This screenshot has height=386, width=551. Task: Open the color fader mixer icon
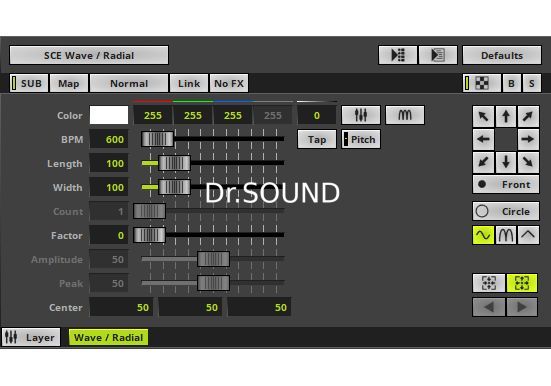pyautogui.click(x=361, y=115)
